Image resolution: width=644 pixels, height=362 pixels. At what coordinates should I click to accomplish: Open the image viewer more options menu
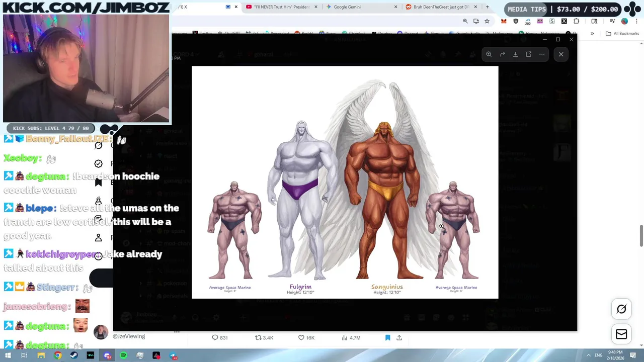pos(542,54)
